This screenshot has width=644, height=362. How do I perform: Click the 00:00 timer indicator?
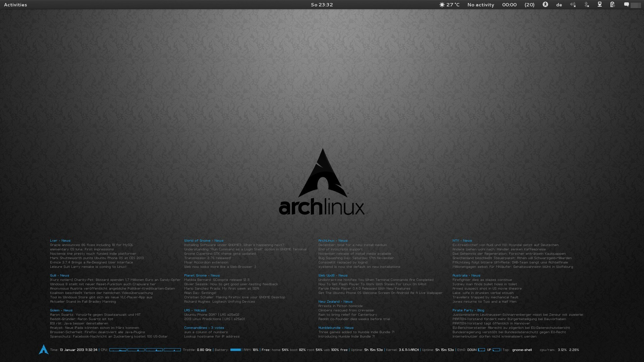[x=509, y=5]
